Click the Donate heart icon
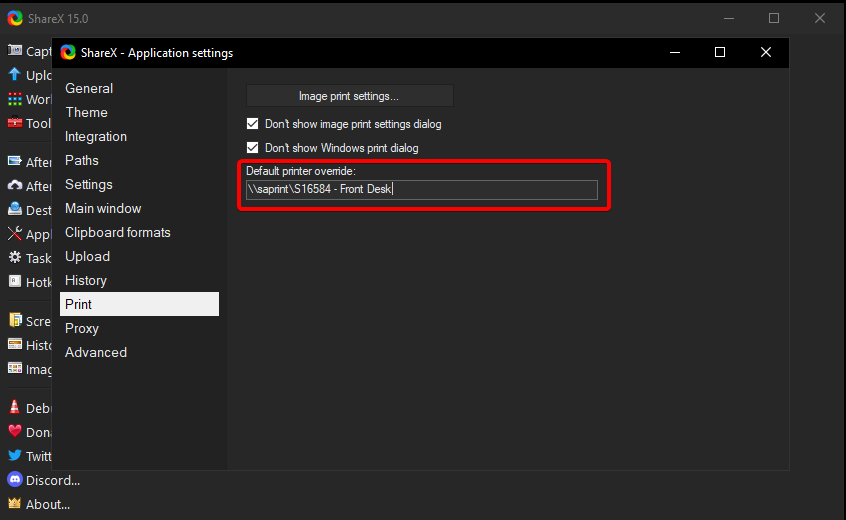 click(15, 432)
